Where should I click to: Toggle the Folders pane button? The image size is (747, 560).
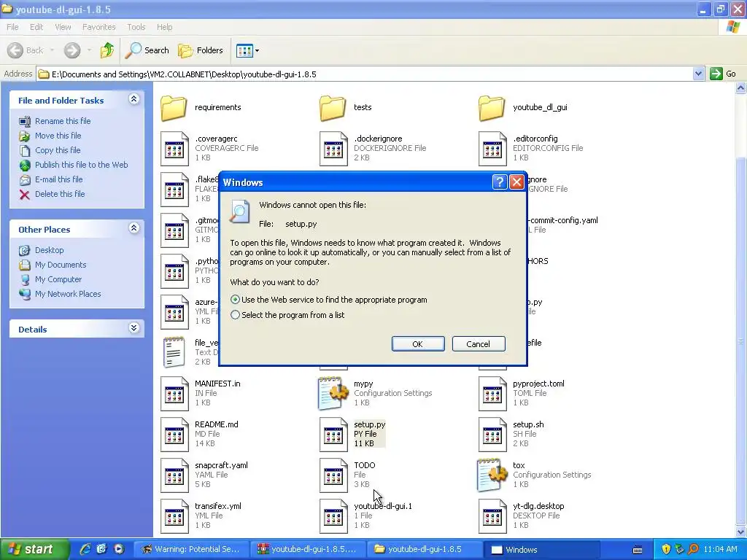point(200,50)
